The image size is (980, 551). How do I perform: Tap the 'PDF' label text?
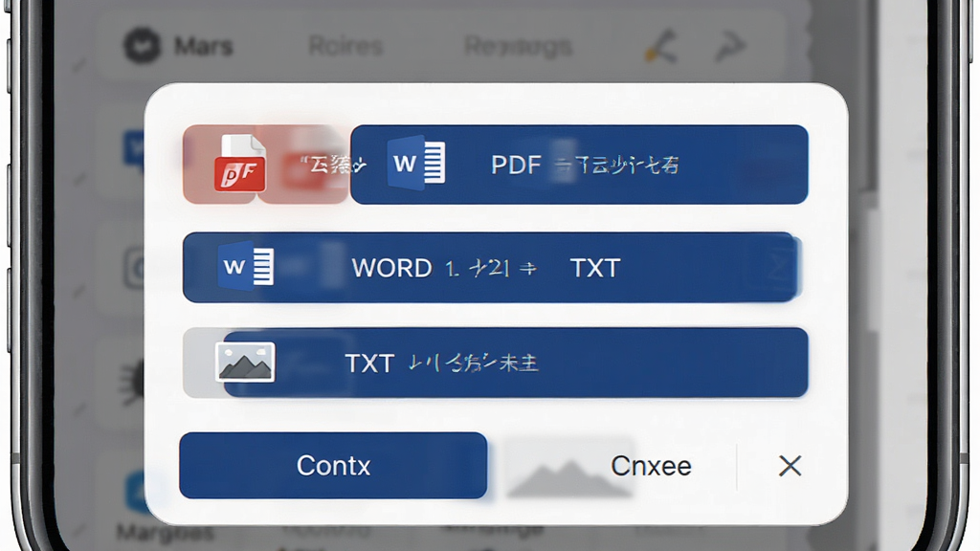[x=516, y=165]
